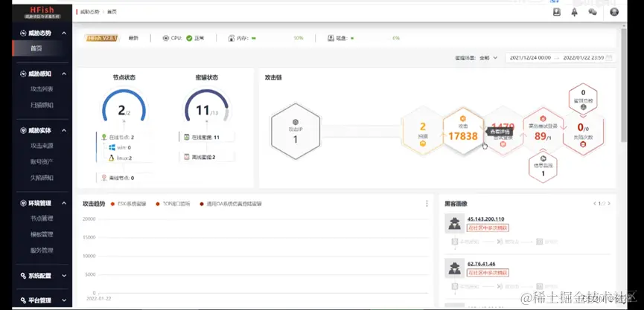Viewport: 644px width, 310px height.
Task: Toggle the TCP端口监听 legend series
Action: 173,204
